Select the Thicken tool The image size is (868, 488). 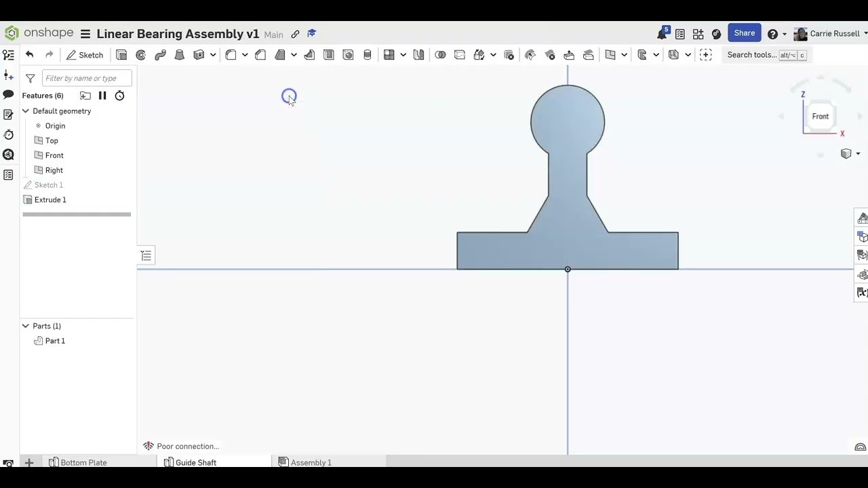[x=199, y=55]
